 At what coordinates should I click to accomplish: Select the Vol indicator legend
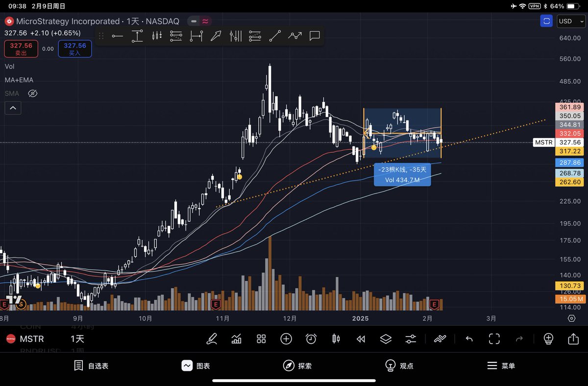(x=10, y=66)
